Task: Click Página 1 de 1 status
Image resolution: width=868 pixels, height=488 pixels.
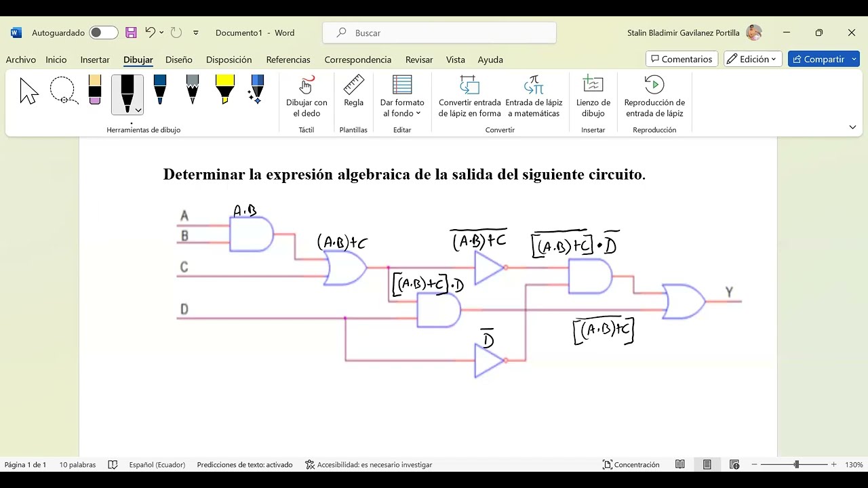Action: 25,465
